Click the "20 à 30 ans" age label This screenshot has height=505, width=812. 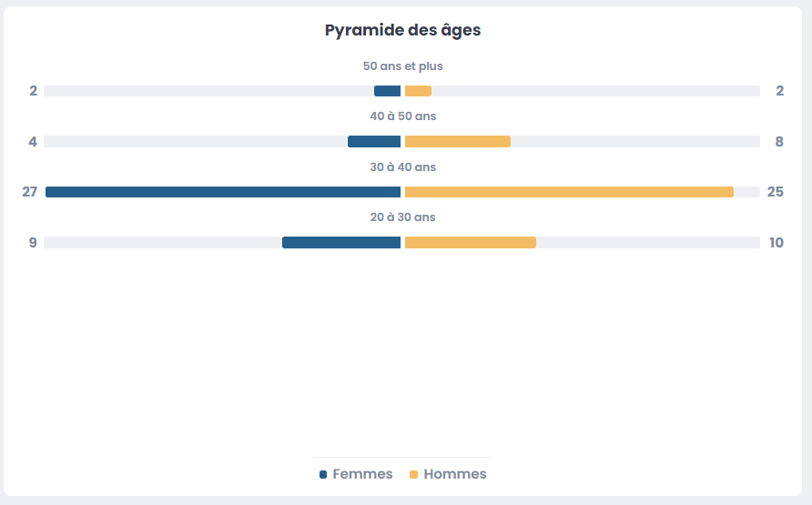pos(402,217)
